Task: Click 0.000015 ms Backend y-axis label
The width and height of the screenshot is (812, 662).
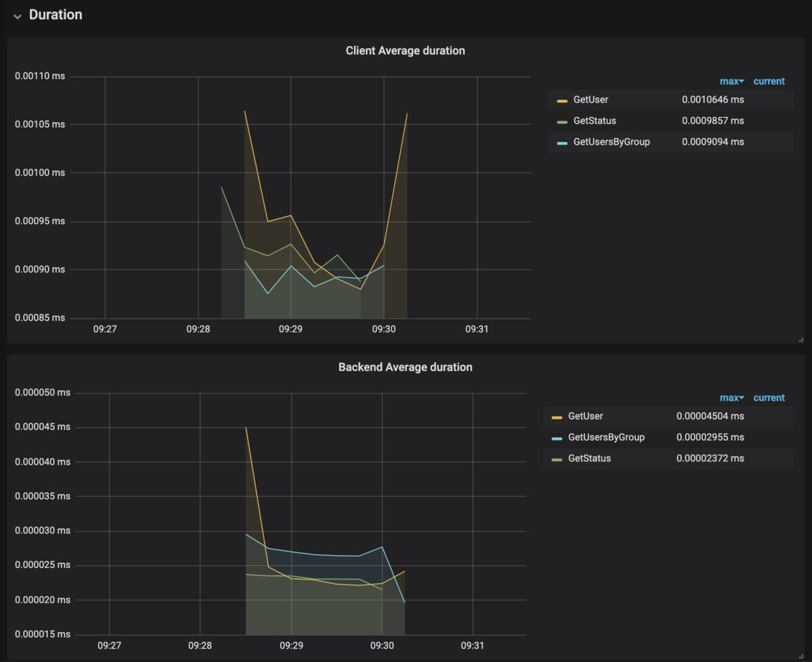Action: tap(43, 634)
